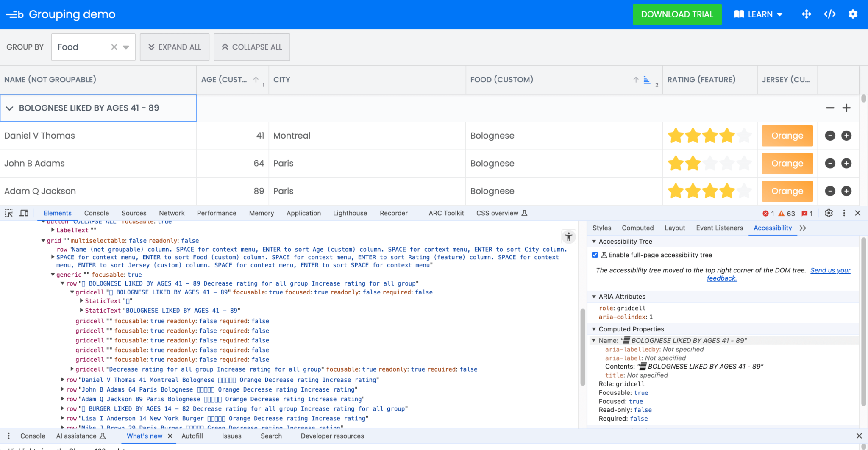Select the Event Listeners sidebar tab
The width and height of the screenshot is (868, 450).
[x=720, y=228]
